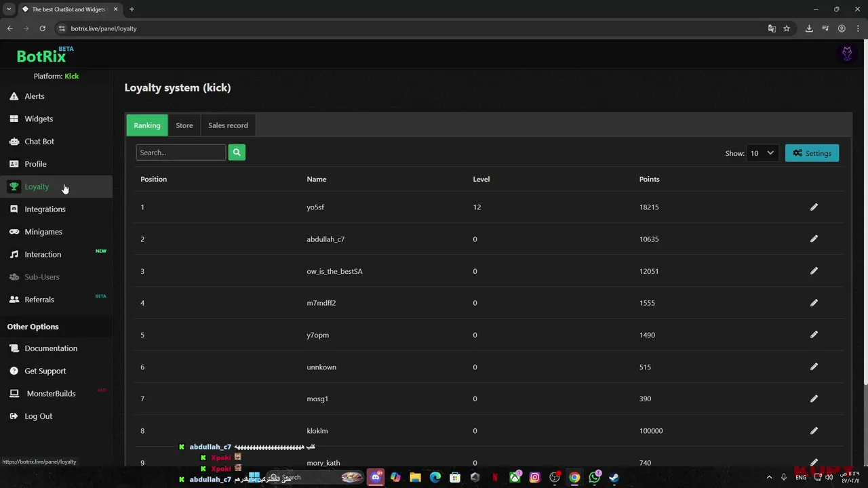Open Alerts in the sidebar
868x488 pixels.
coord(34,96)
